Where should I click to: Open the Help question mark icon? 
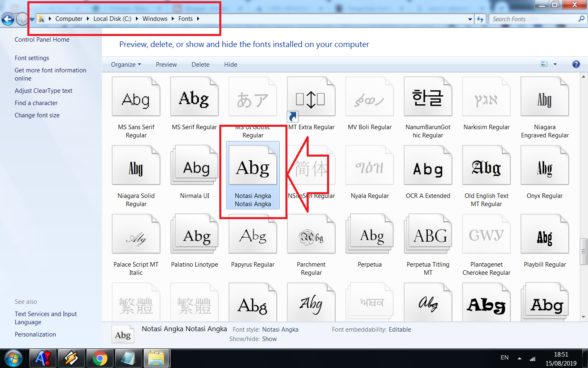pyautogui.click(x=576, y=64)
